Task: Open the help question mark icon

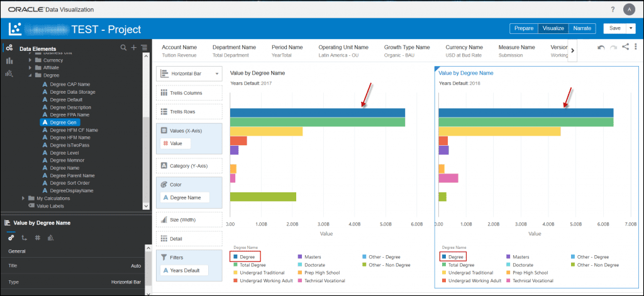Action: 613,9
